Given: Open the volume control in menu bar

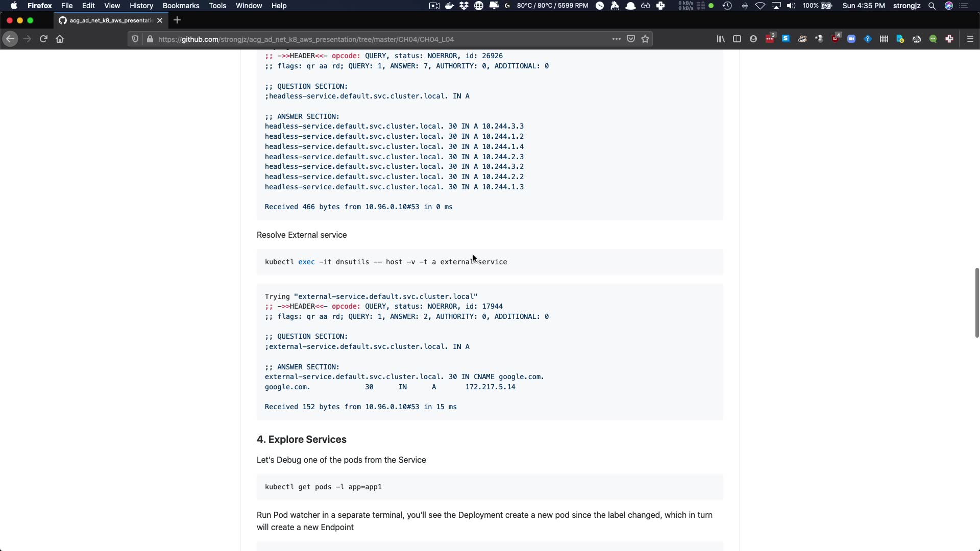Looking at the screenshot, I should point(791,6).
